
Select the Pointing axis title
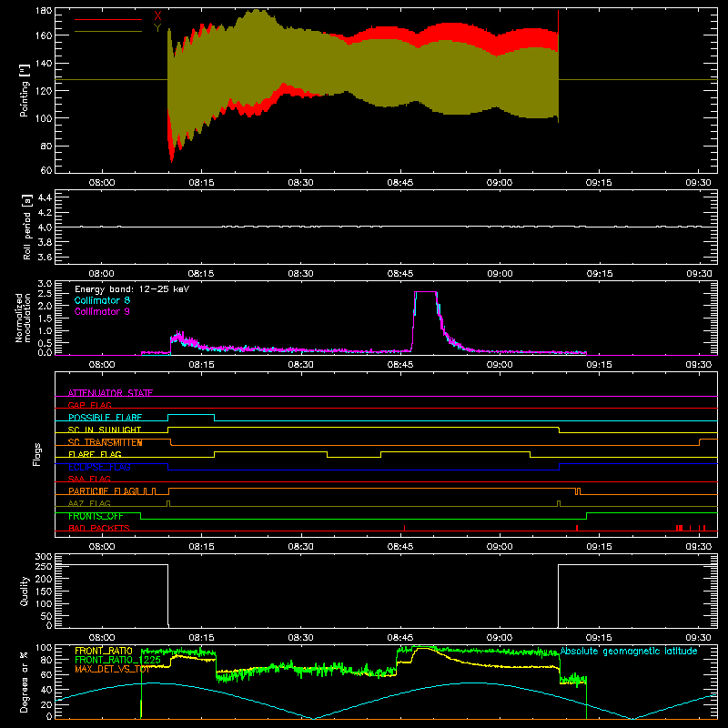(25, 90)
